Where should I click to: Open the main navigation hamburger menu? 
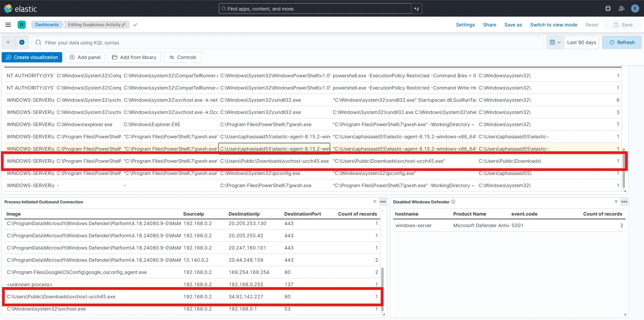(x=8, y=24)
